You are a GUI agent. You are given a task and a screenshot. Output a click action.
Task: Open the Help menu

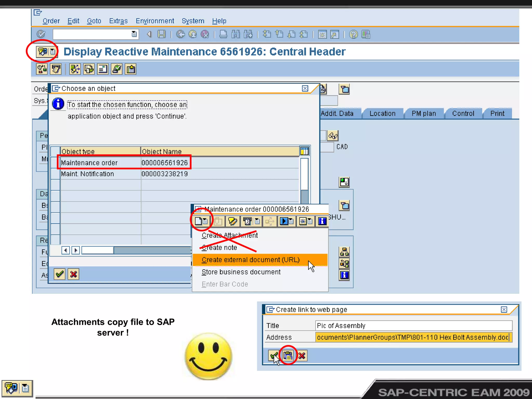coord(219,21)
